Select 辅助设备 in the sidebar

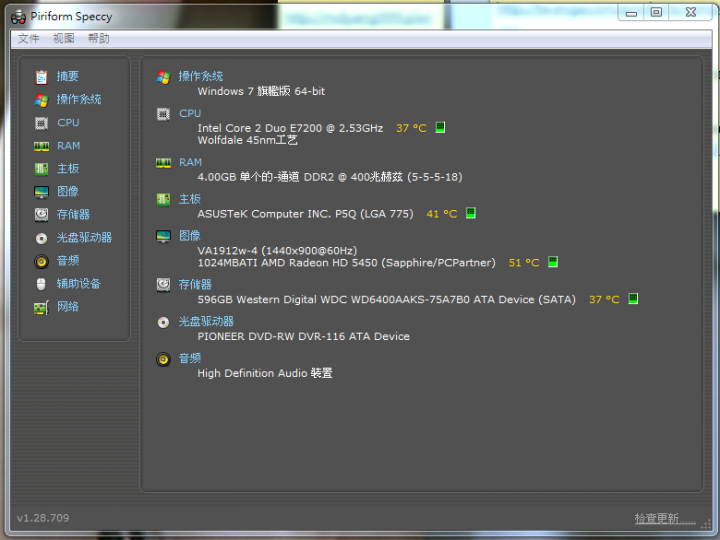[x=79, y=284]
